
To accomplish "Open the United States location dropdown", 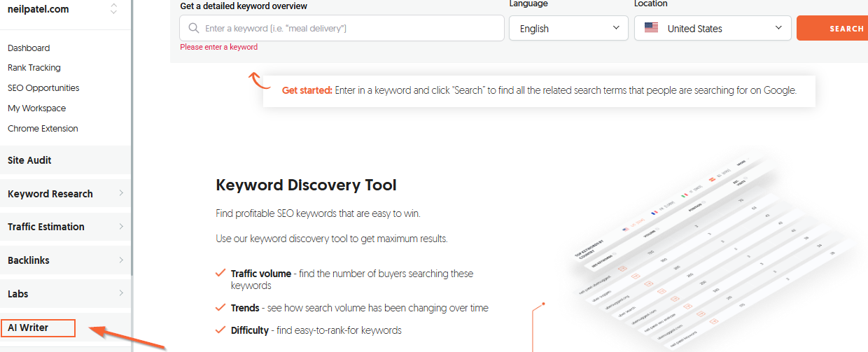I will point(712,29).
